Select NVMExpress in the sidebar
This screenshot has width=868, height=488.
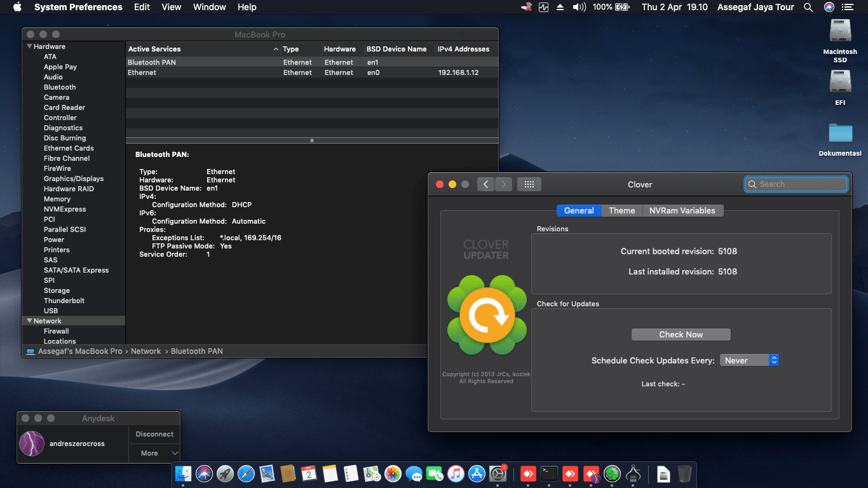coord(65,209)
